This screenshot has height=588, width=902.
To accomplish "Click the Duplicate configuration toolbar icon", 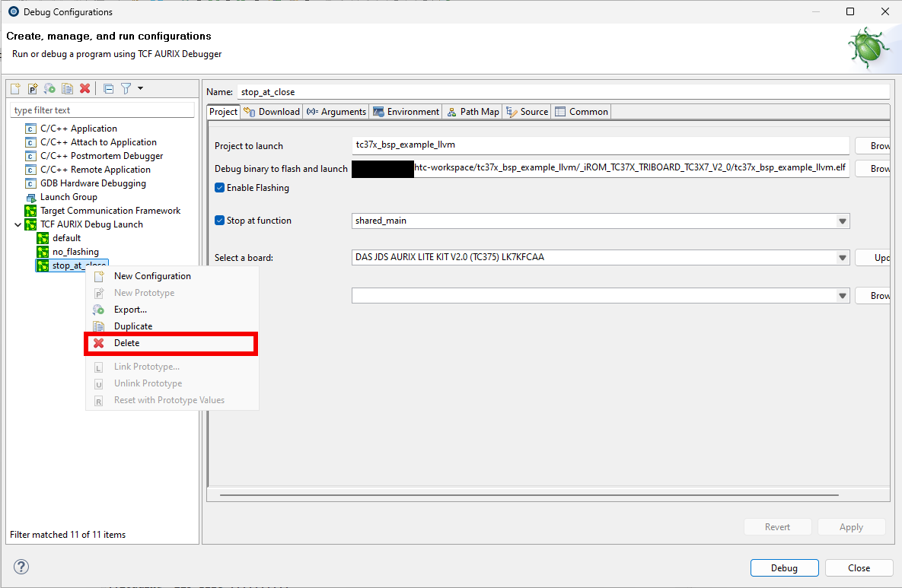I will pos(68,88).
